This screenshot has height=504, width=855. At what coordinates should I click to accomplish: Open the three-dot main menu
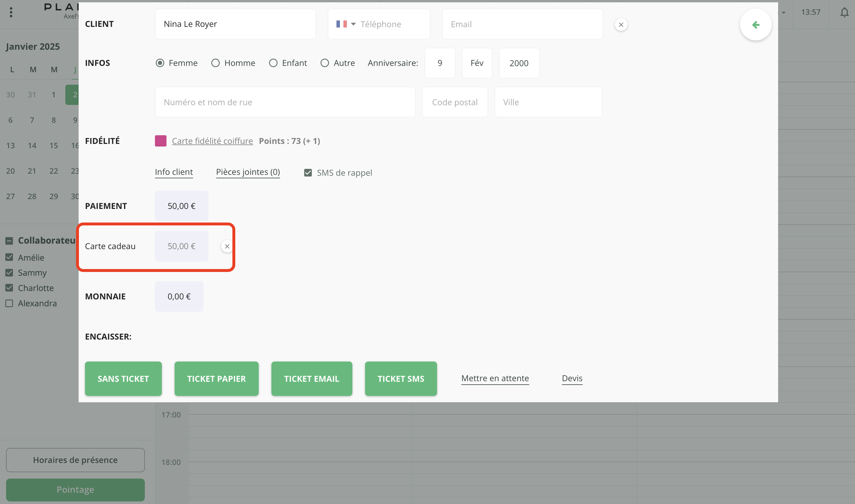pyautogui.click(x=11, y=12)
